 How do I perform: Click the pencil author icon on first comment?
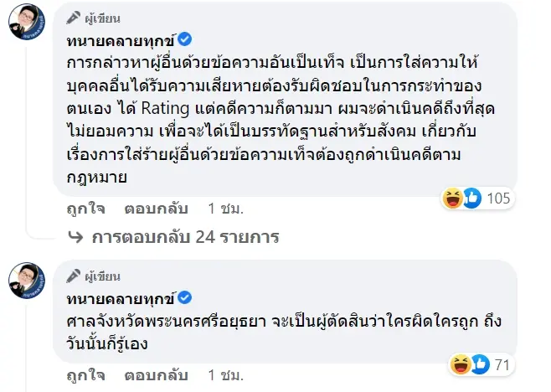(74, 16)
